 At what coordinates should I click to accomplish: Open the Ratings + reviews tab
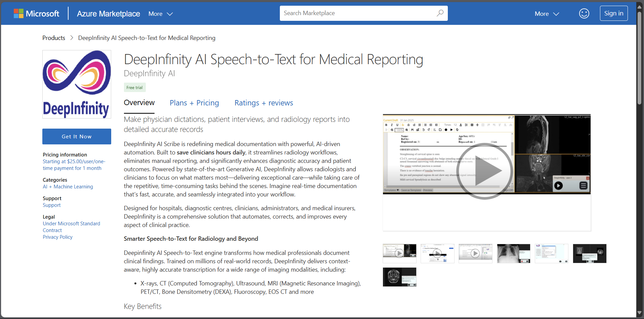(263, 103)
